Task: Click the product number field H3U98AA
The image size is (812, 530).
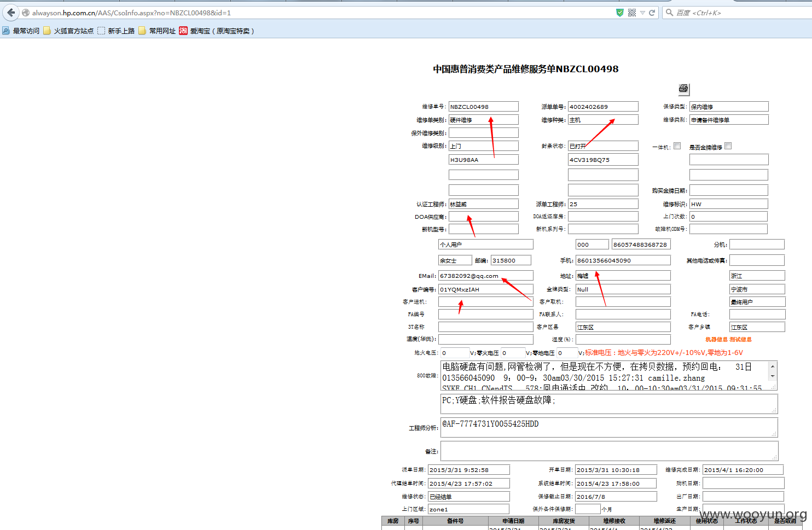Action: 484,160
